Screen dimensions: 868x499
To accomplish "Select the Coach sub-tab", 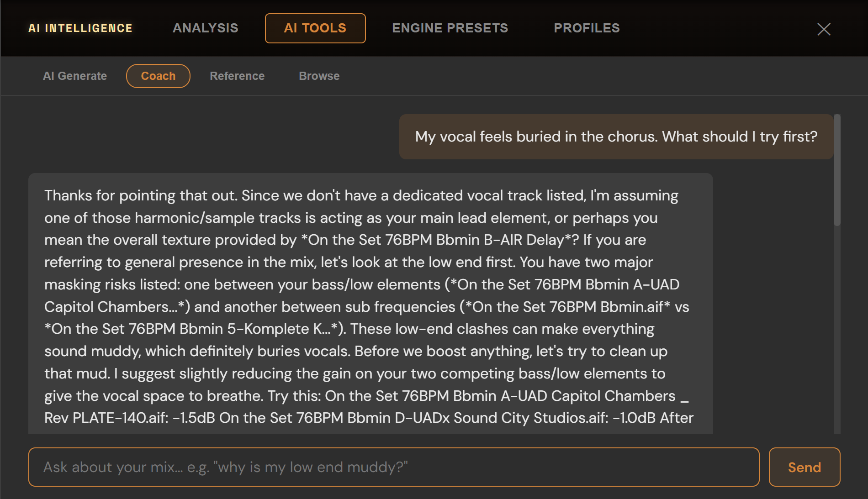I will click(158, 76).
